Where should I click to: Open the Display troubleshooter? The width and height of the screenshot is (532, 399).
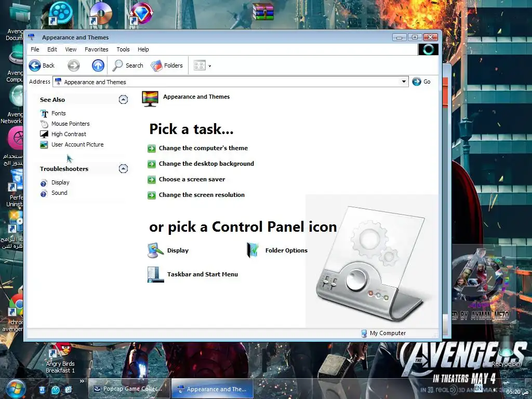tap(60, 182)
